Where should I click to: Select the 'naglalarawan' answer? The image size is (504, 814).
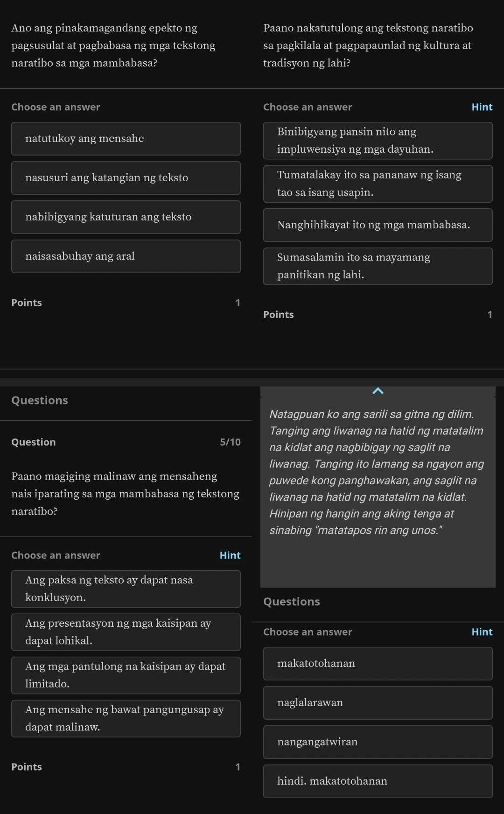pos(378,703)
